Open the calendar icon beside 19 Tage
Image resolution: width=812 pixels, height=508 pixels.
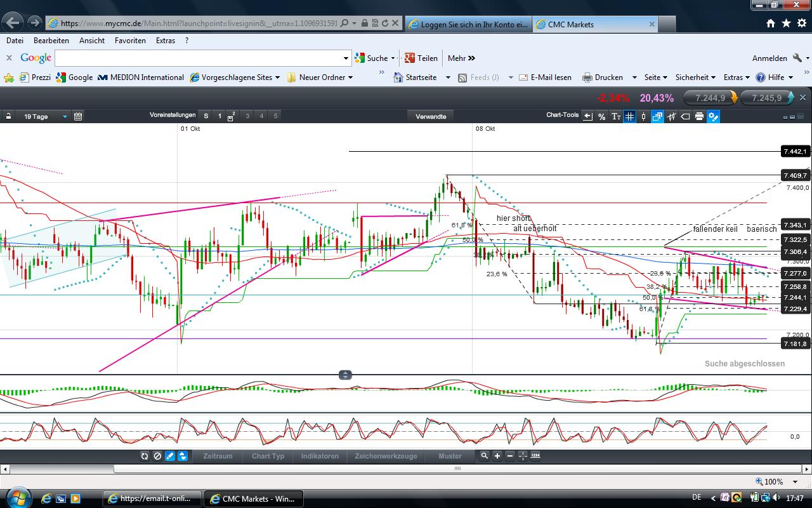77,116
